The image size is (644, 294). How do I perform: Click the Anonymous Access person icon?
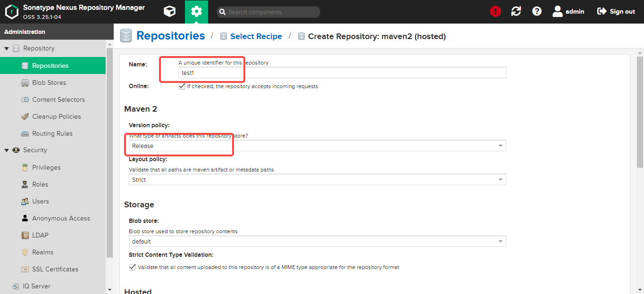[x=25, y=219]
